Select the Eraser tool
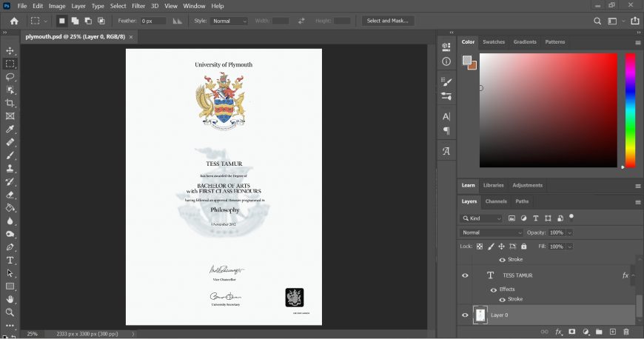This screenshot has height=339, width=644. coord(10,195)
